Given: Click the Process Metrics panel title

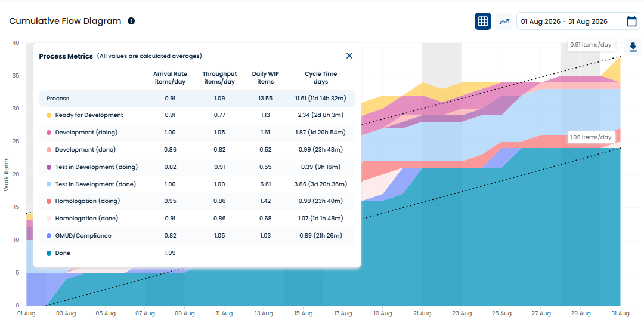Looking at the screenshot, I should 66,56.
